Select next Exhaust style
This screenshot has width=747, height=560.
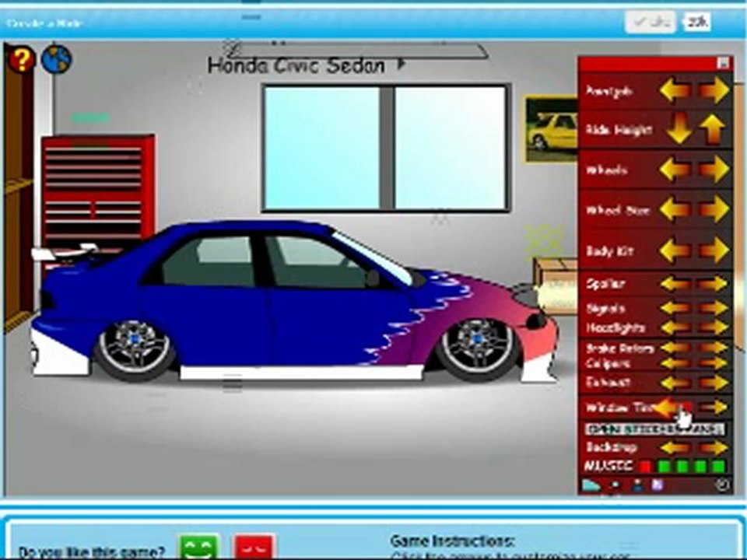click(x=714, y=383)
